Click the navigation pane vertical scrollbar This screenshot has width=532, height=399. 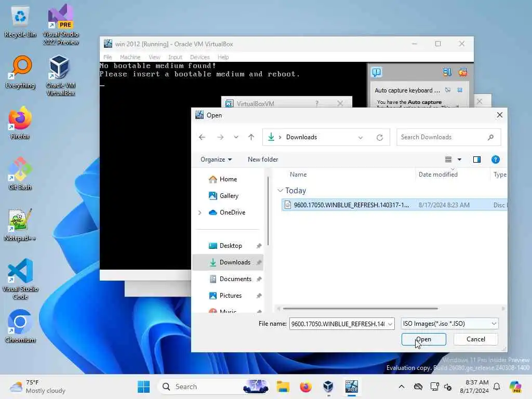click(268, 210)
